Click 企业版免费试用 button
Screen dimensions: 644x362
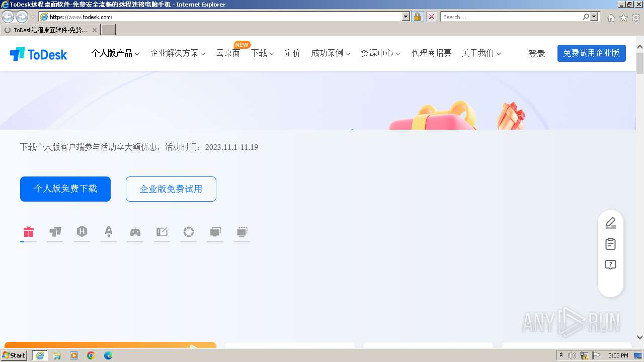pyautogui.click(x=171, y=189)
